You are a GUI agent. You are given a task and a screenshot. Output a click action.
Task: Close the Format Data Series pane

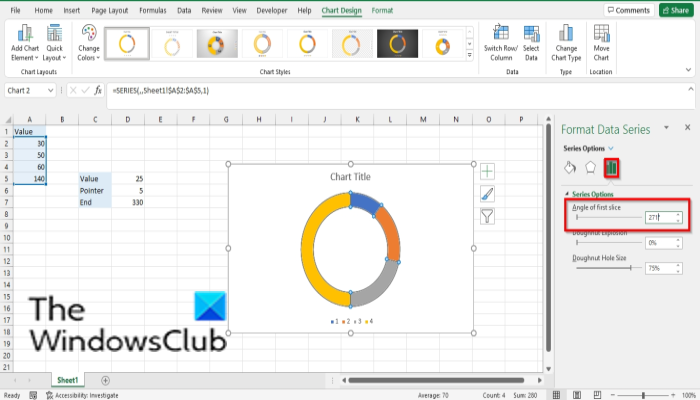688,128
